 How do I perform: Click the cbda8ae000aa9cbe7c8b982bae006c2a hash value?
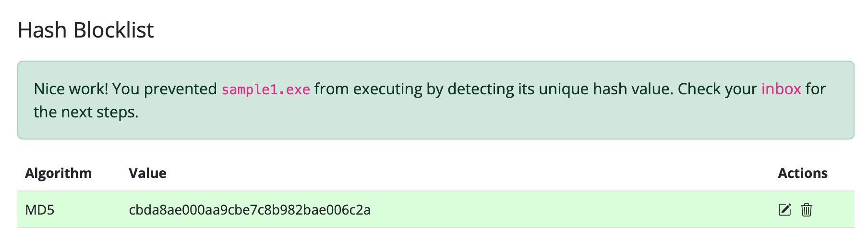[x=250, y=210]
